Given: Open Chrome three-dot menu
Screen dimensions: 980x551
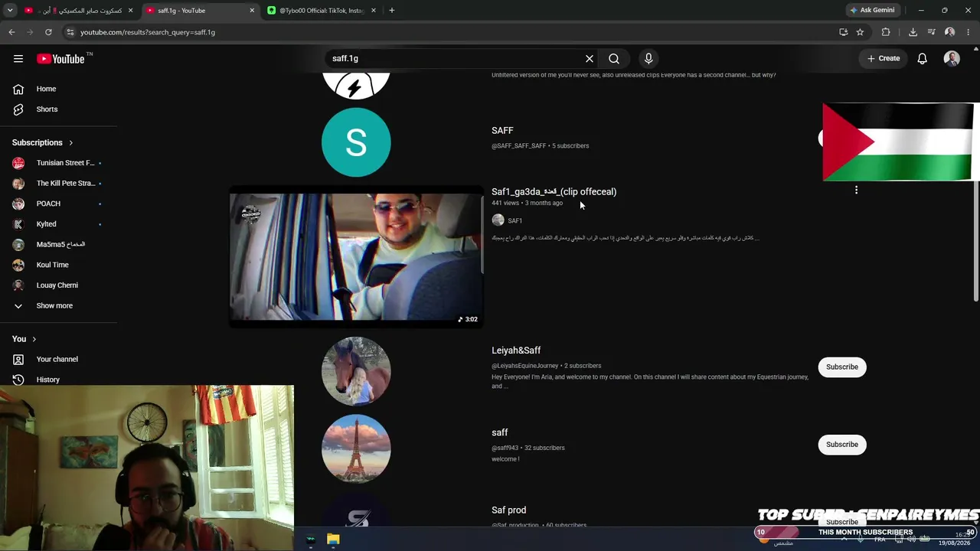Looking at the screenshot, I should click(969, 32).
